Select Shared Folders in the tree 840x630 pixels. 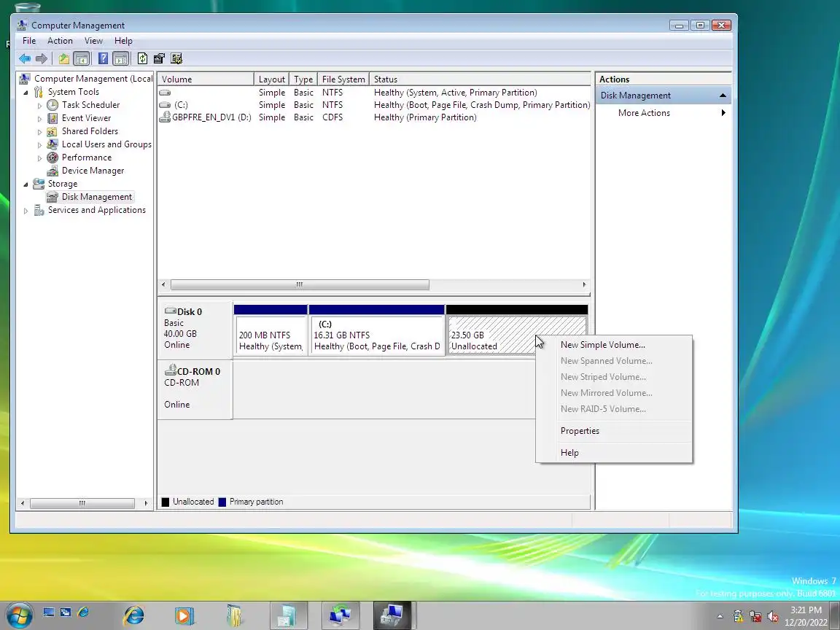point(90,131)
